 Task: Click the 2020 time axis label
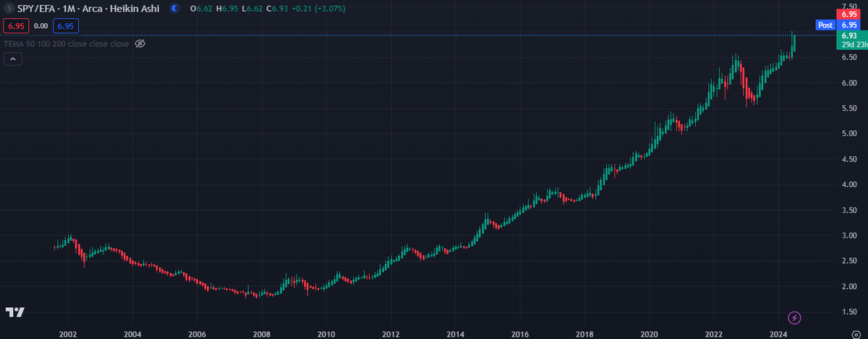click(649, 334)
